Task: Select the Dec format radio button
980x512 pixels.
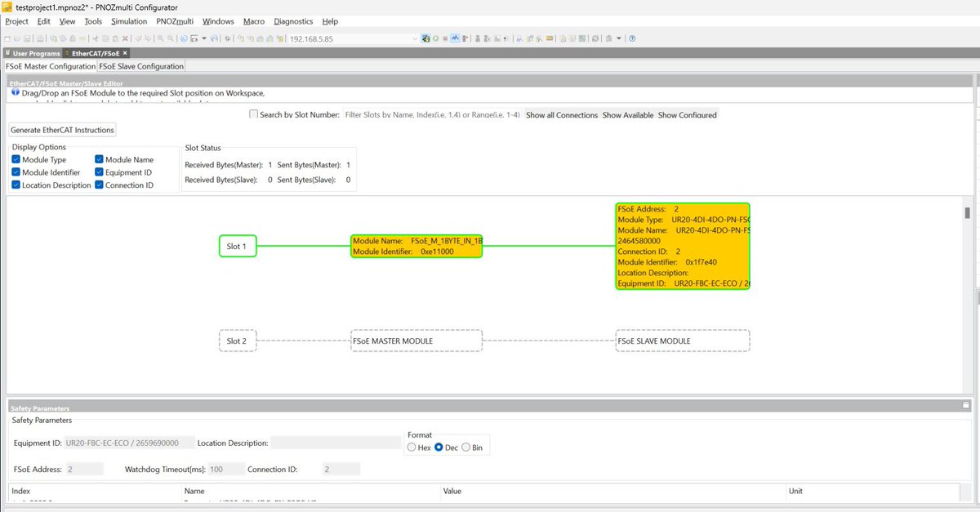Action: 439,447
